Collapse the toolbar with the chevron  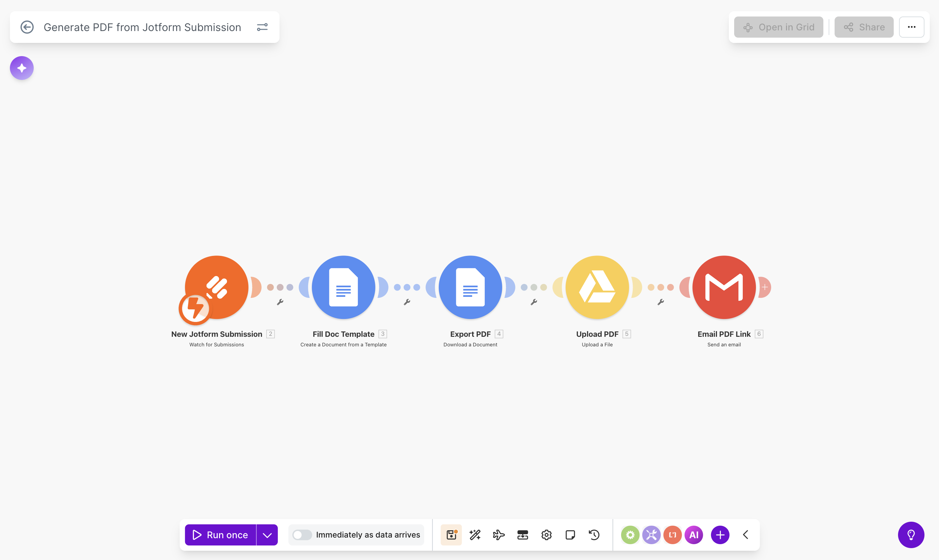pyautogui.click(x=745, y=535)
